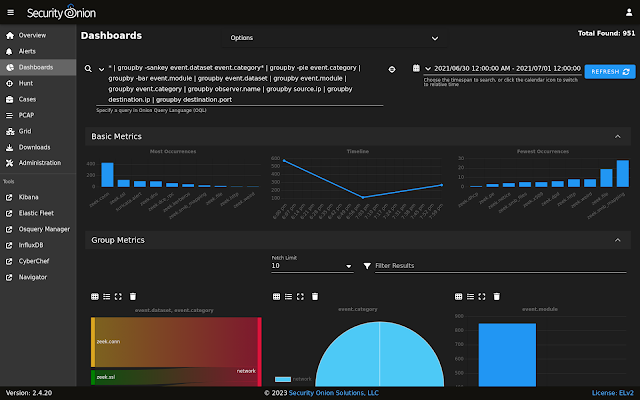Click the PCAP sidebar icon

pos(8,116)
